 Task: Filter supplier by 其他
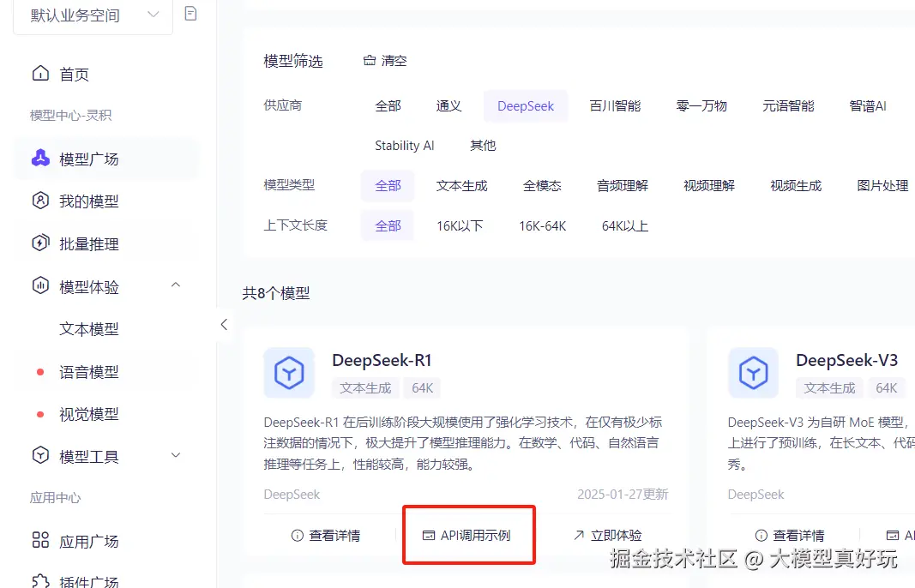pyautogui.click(x=483, y=145)
